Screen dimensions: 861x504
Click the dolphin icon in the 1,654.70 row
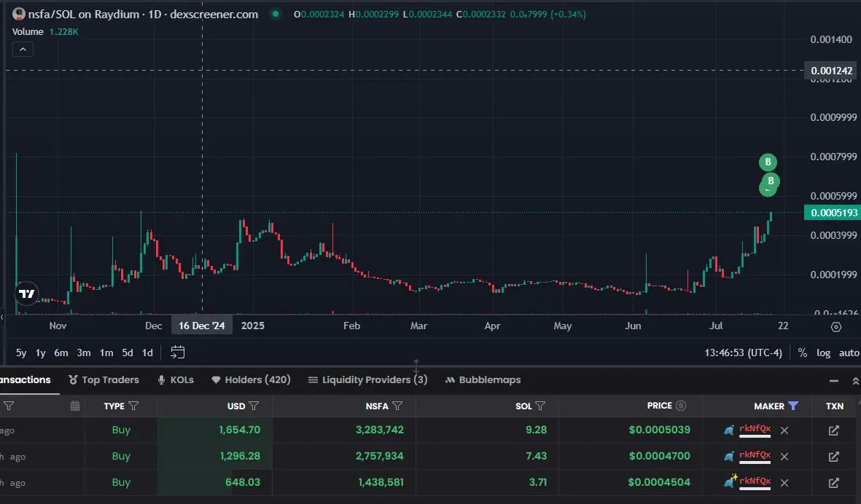(728, 430)
